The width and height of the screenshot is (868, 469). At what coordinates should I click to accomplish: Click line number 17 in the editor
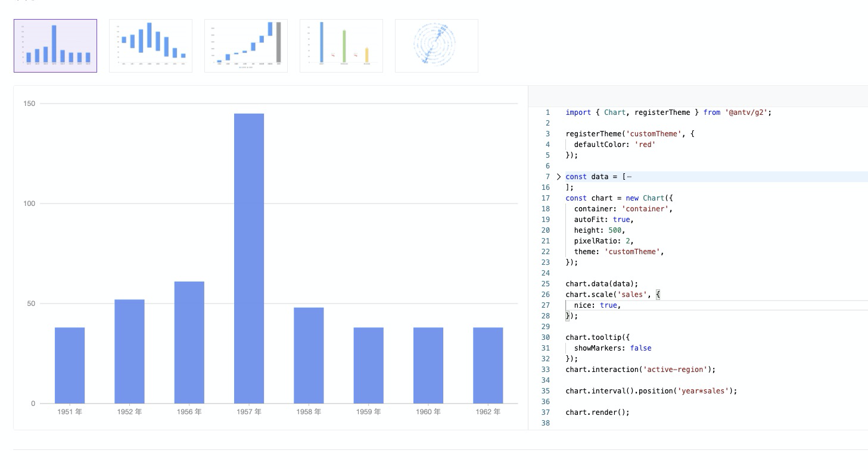click(545, 198)
